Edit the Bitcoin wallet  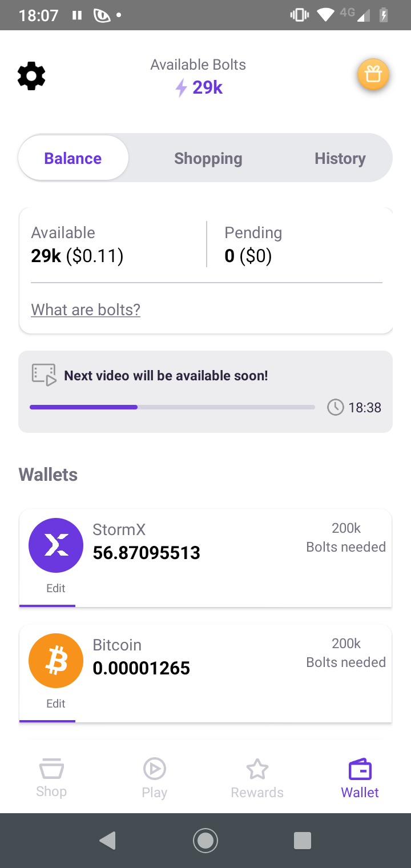pyautogui.click(x=56, y=704)
